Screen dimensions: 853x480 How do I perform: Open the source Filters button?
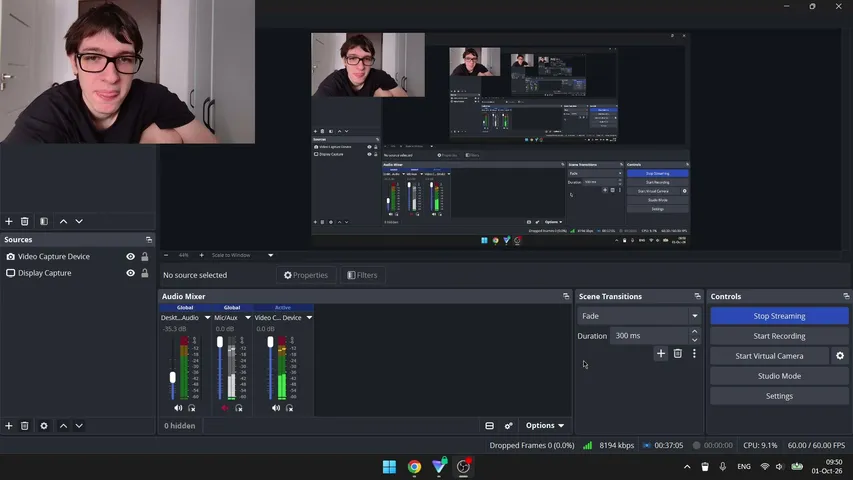(362, 275)
